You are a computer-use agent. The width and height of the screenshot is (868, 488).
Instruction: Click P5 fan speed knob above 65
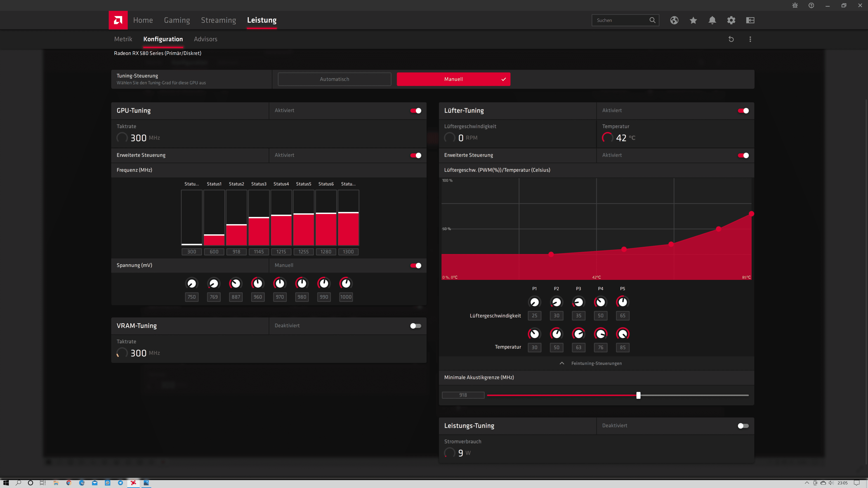622,302
